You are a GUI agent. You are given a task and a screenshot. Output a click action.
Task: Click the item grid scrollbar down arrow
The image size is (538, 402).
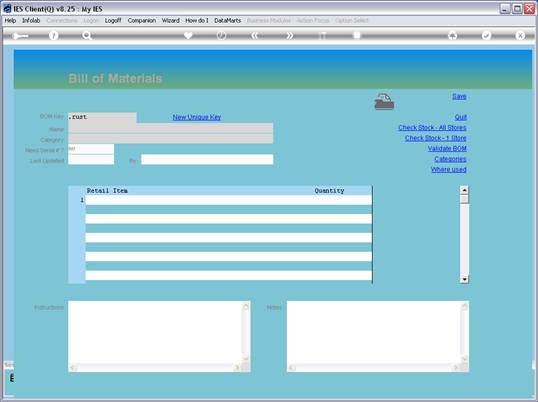(464, 280)
